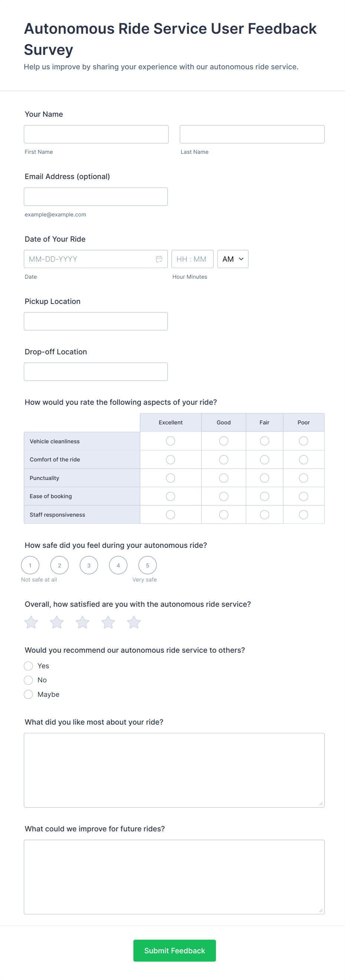
Task: Choose Maybe for recommendation question
Action: [29, 694]
